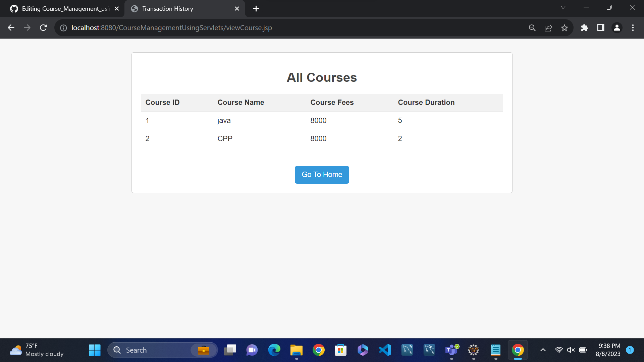Viewport: 644px width, 362px height.
Task: Share this page via the share icon
Action: (x=548, y=28)
